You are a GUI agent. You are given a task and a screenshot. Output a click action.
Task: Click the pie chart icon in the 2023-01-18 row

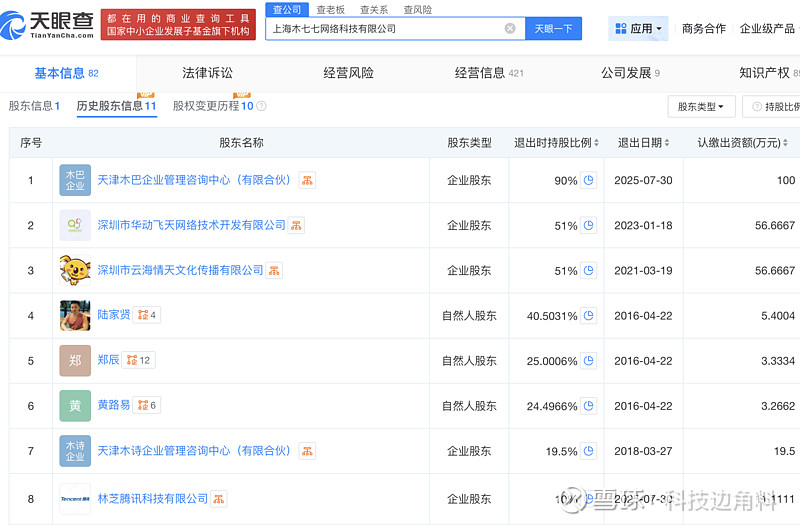point(588,226)
